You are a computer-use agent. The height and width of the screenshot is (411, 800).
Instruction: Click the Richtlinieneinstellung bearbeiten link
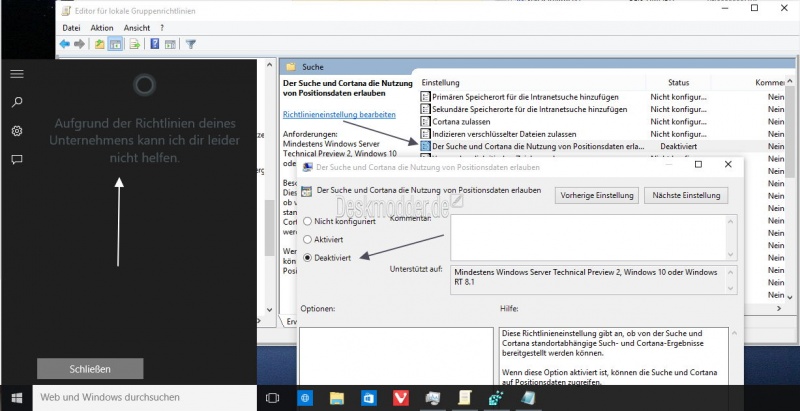[x=339, y=115]
